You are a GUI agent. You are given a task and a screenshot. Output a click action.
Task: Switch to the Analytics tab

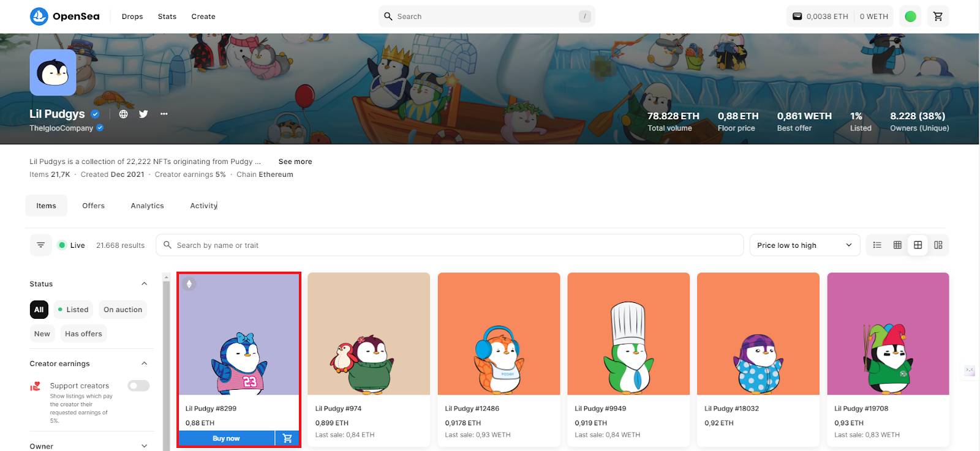[148, 206]
